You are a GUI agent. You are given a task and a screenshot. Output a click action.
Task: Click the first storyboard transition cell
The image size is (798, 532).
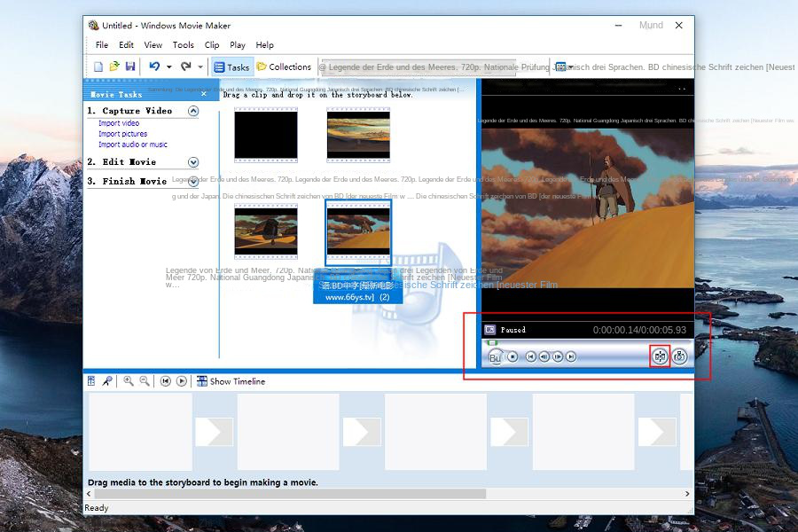(x=215, y=432)
